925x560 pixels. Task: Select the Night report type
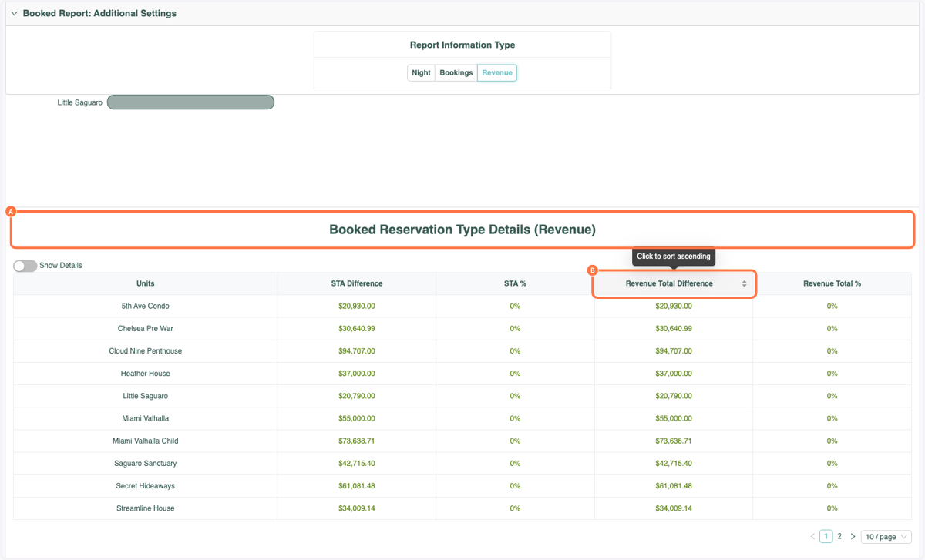click(421, 73)
